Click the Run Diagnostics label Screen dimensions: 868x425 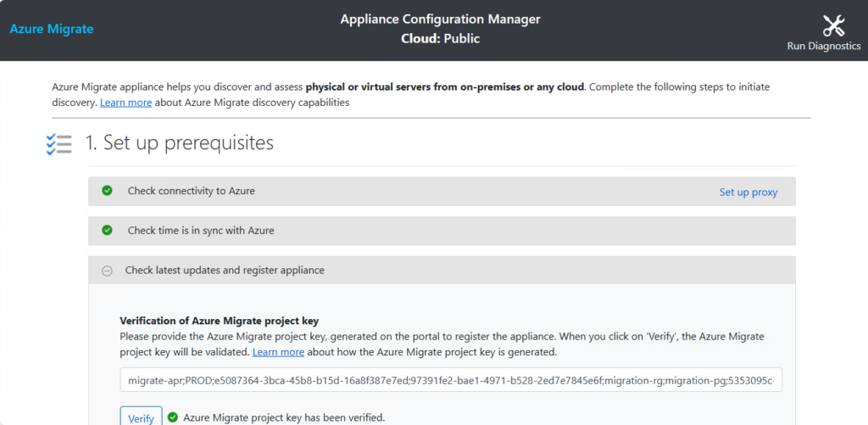[x=824, y=47]
